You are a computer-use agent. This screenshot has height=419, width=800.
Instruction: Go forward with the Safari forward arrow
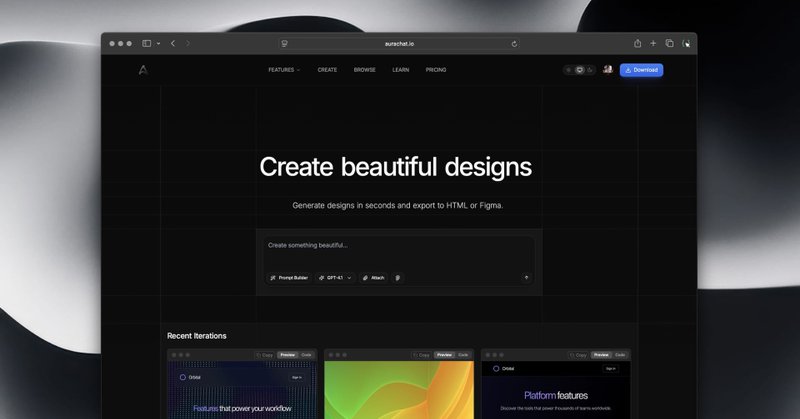point(188,43)
